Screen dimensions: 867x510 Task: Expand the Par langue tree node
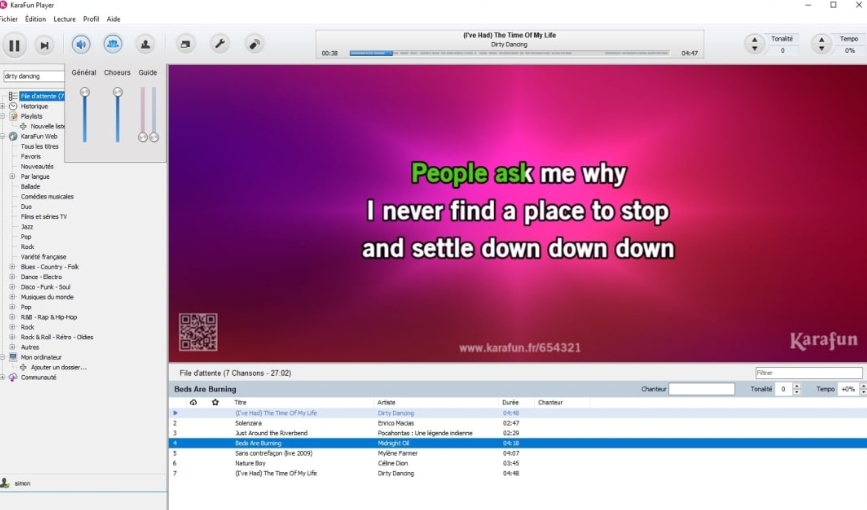[12, 176]
